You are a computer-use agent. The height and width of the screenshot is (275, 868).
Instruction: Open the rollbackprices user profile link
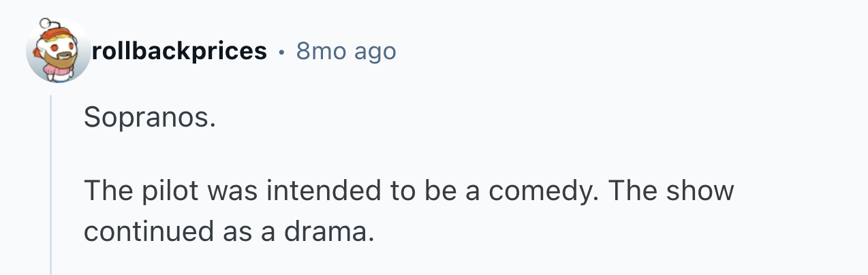179,52
